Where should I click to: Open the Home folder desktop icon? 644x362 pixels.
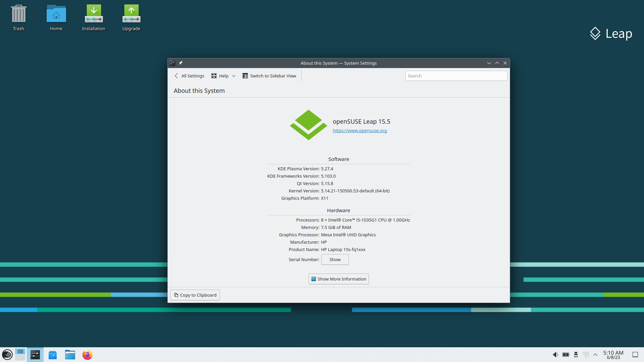pos(56,18)
